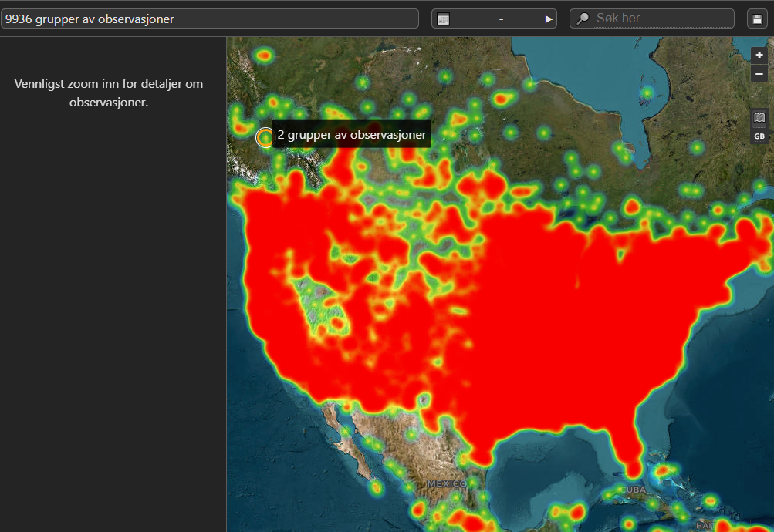
Task: Switch language via GB button
Action: [759, 136]
